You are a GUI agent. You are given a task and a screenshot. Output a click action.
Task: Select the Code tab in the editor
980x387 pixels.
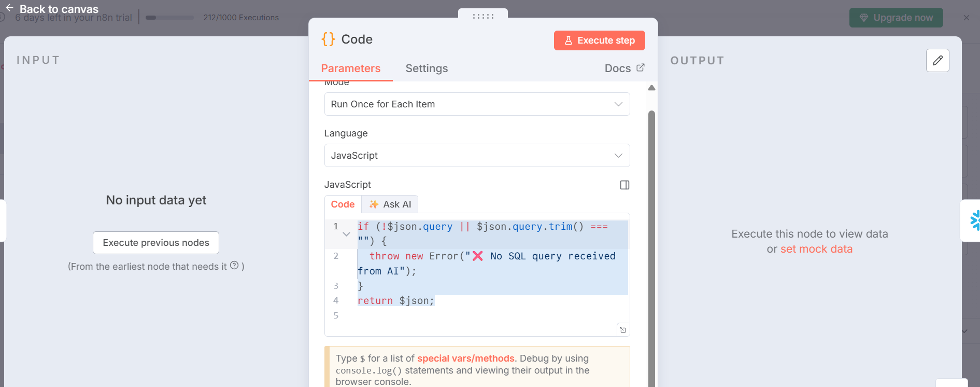(343, 204)
